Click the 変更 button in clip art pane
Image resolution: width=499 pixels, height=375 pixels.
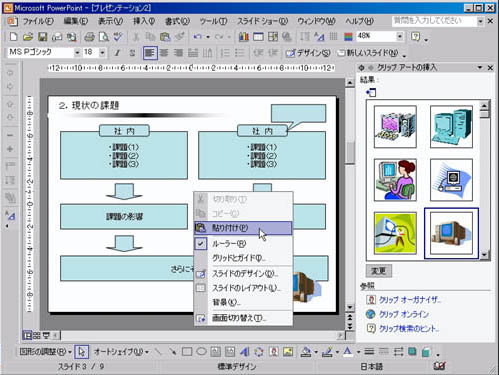coord(379,271)
